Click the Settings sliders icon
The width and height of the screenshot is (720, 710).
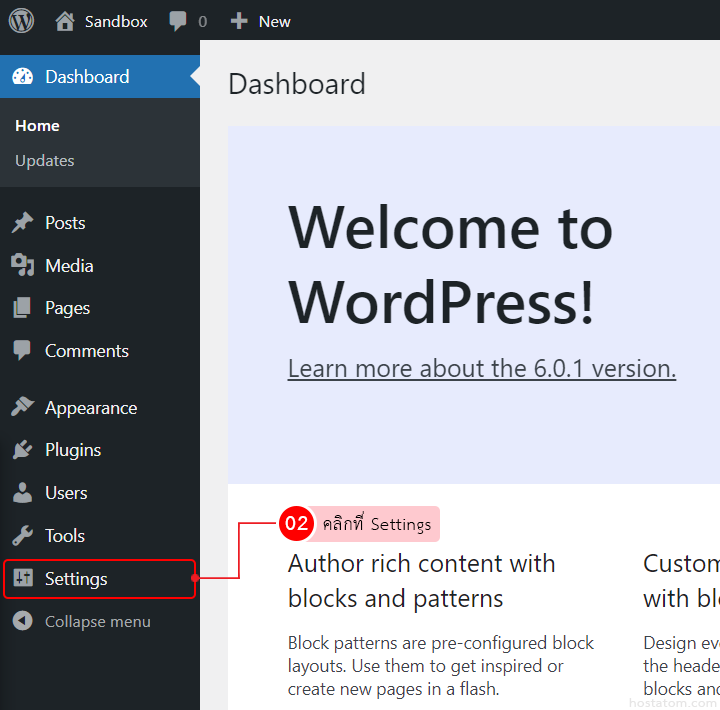(x=22, y=579)
